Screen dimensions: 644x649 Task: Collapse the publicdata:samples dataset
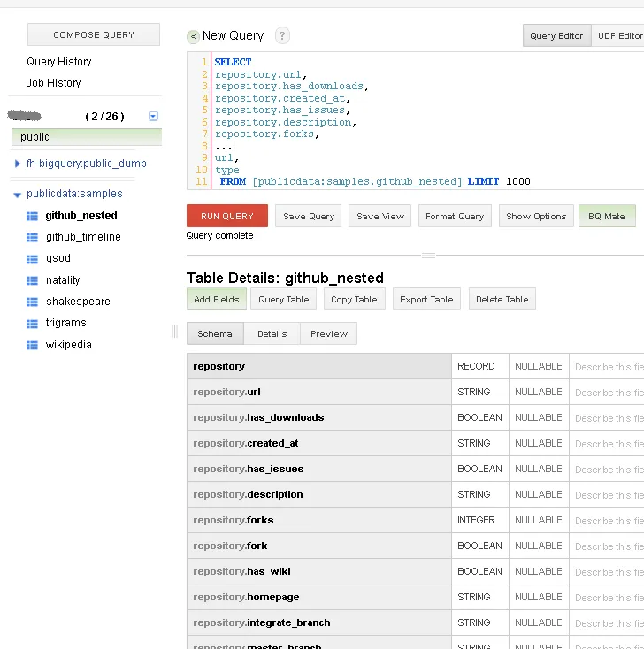(x=18, y=195)
